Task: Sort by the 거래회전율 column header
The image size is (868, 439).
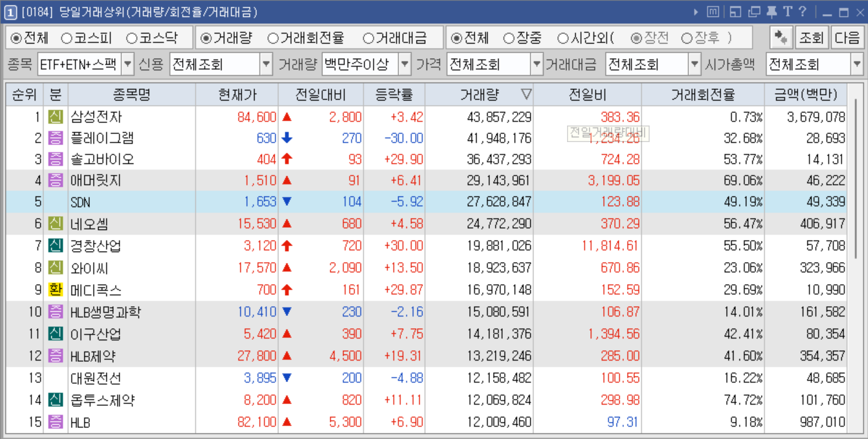Action: pos(703,94)
